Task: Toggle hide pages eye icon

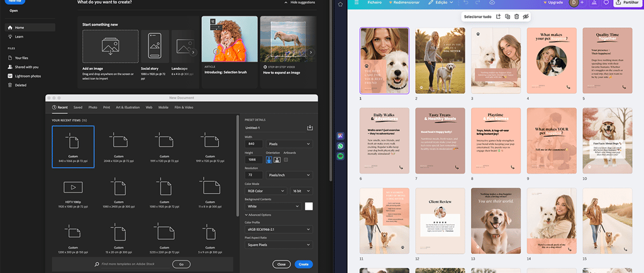Action: (526, 16)
